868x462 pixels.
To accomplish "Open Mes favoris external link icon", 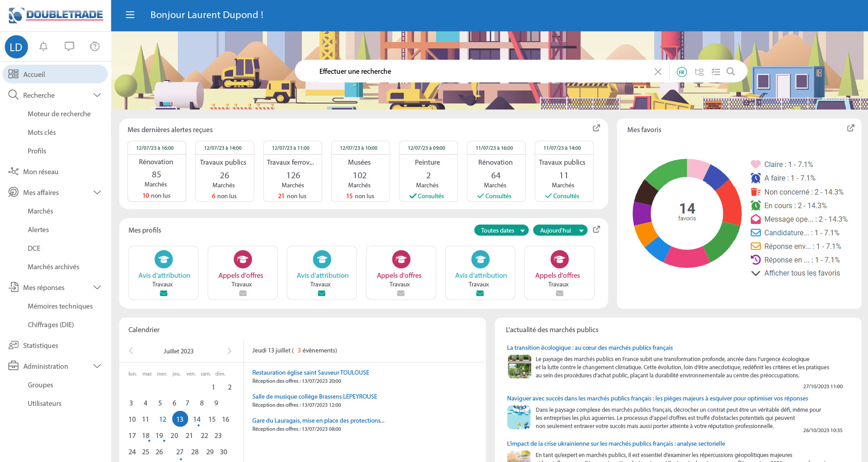I will click(x=851, y=128).
